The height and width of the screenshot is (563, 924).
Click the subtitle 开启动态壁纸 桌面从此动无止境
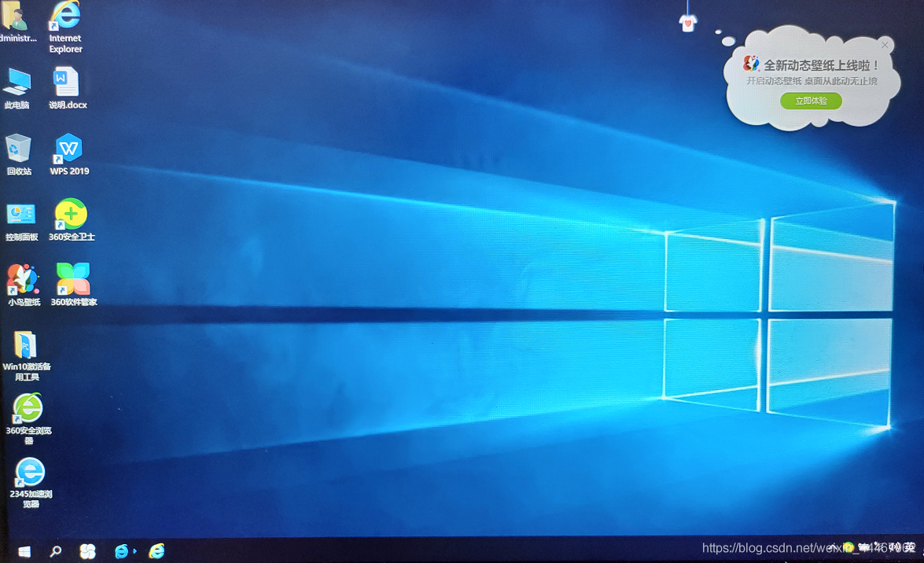[812, 81]
